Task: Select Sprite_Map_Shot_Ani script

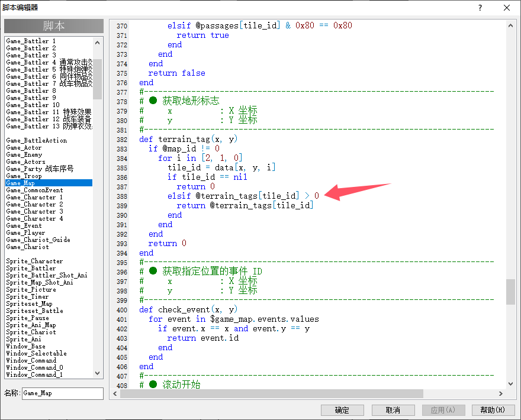Action: click(40, 283)
